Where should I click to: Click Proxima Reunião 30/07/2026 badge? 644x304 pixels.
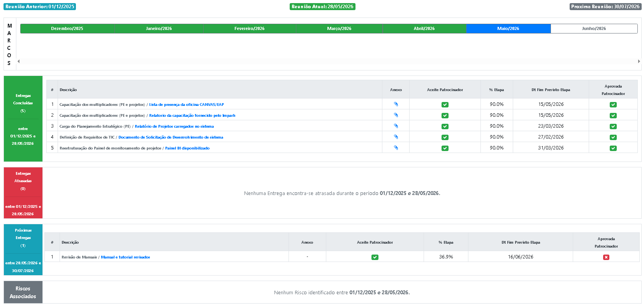click(x=605, y=7)
